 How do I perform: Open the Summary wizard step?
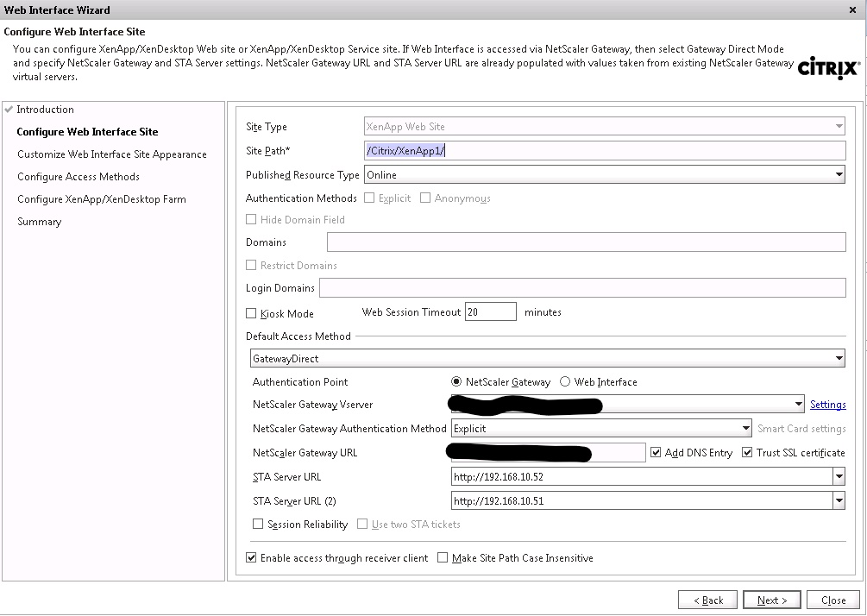[40, 222]
